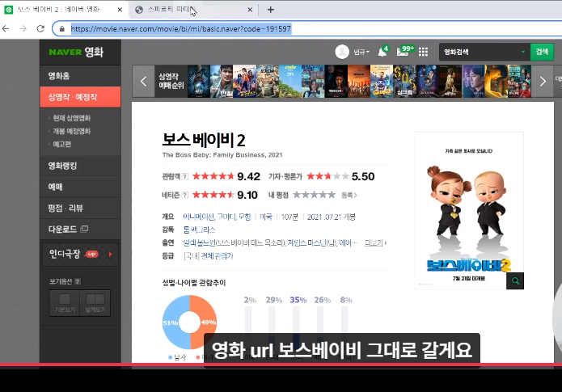Open the NAVER 영화 logo home
The image size is (562, 392).
point(76,52)
